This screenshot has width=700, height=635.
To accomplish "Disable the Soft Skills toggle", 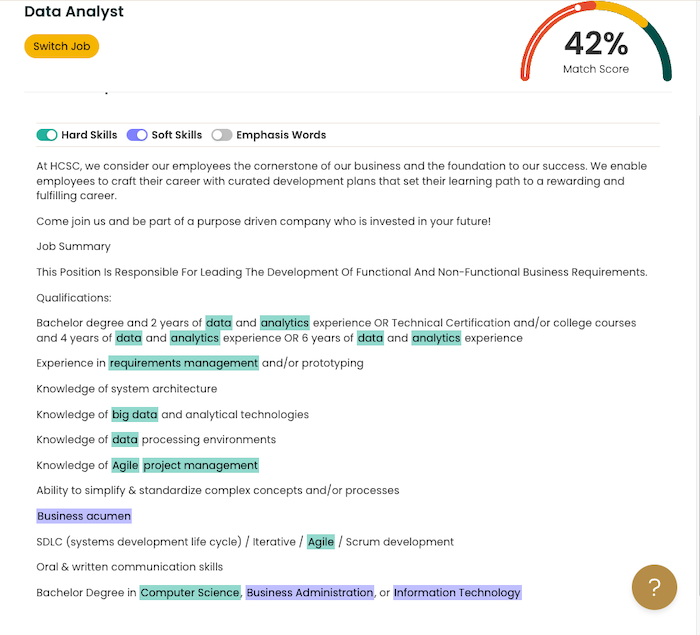I will 137,135.
